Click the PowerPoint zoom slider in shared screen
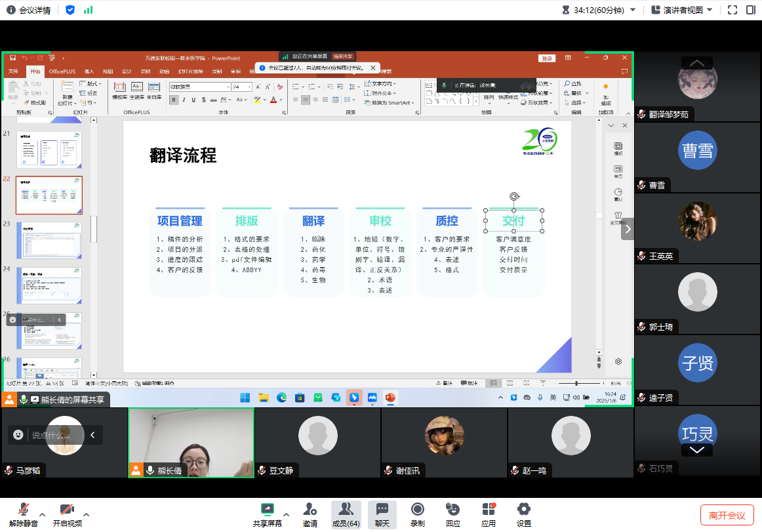Image resolution: width=762 pixels, height=532 pixels. 577,383
